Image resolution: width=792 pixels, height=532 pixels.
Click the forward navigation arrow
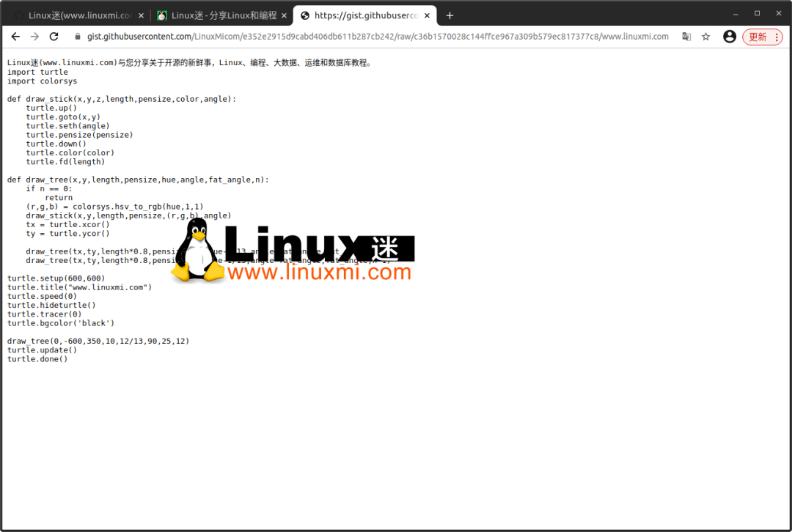pos(34,36)
